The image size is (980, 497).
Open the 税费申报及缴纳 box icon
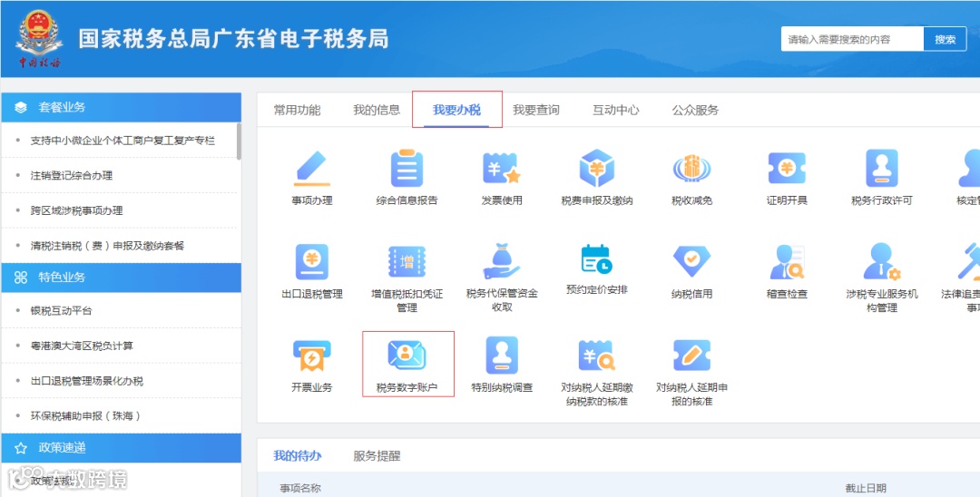(597, 169)
